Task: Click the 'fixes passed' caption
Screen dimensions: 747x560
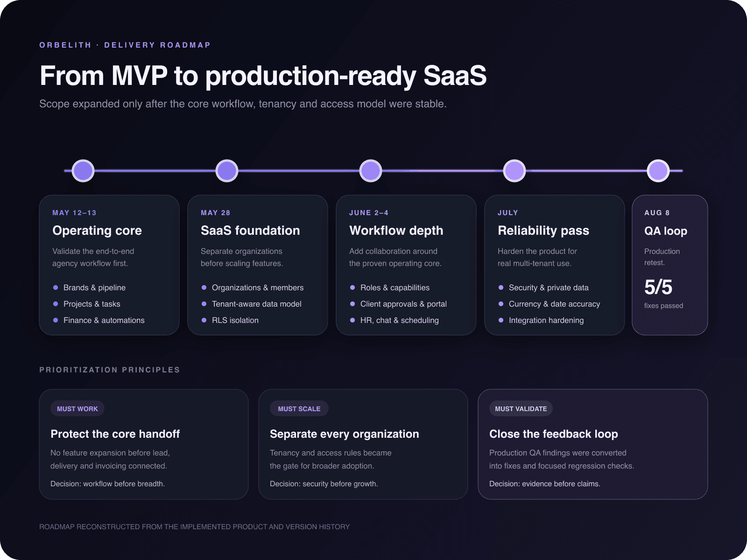Action: (x=663, y=306)
